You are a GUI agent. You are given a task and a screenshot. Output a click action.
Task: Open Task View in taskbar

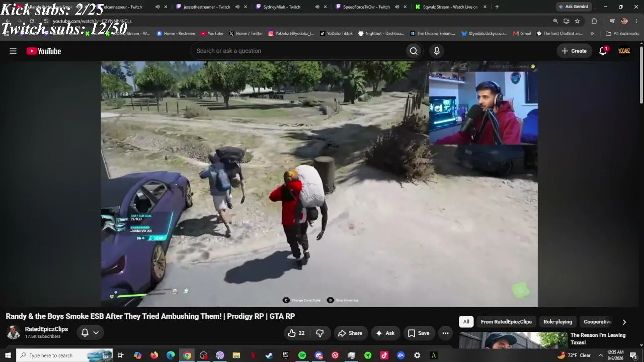121,355
